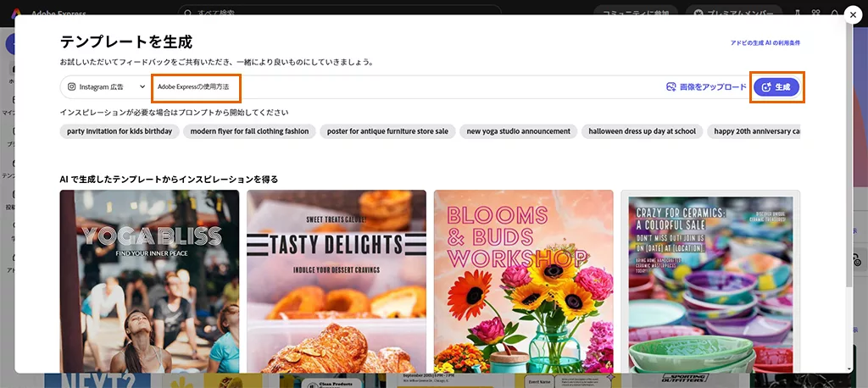Select the party invitation for kids birthday prompt
Screen dimensions: 868x388
pyautogui.click(x=120, y=131)
